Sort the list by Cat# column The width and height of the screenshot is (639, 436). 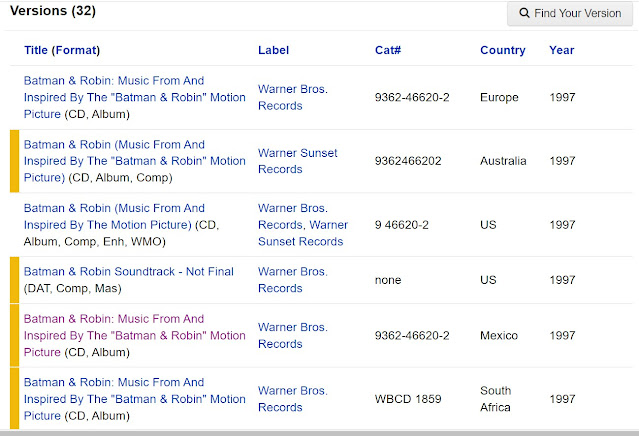[388, 50]
